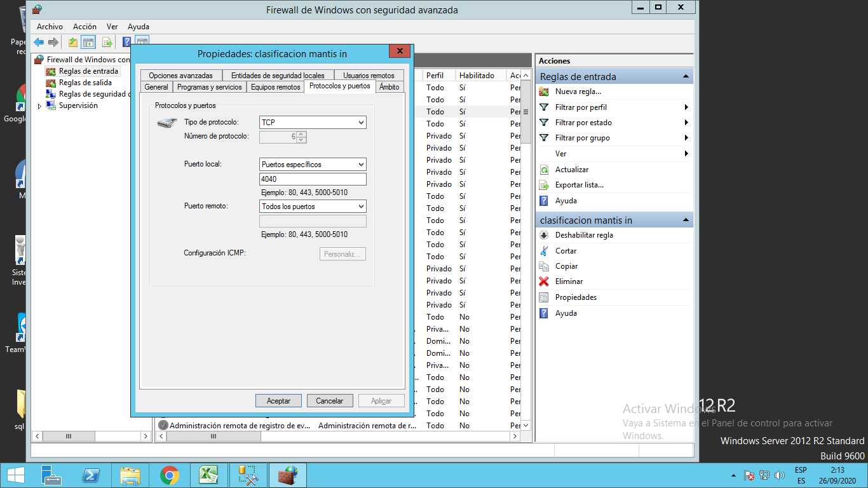
Task: Open Google Chrome from the taskbar
Action: pos(170,475)
